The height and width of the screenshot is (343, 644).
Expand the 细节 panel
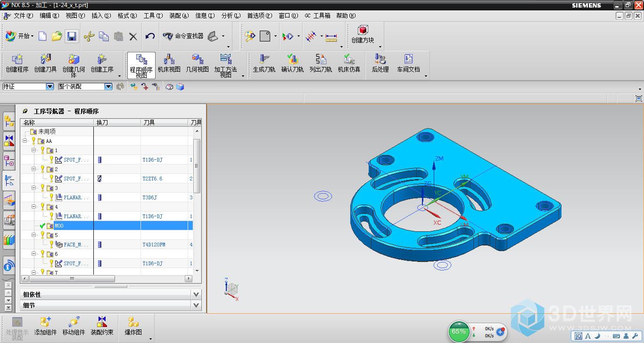pyautogui.click(x=197, y=306)
